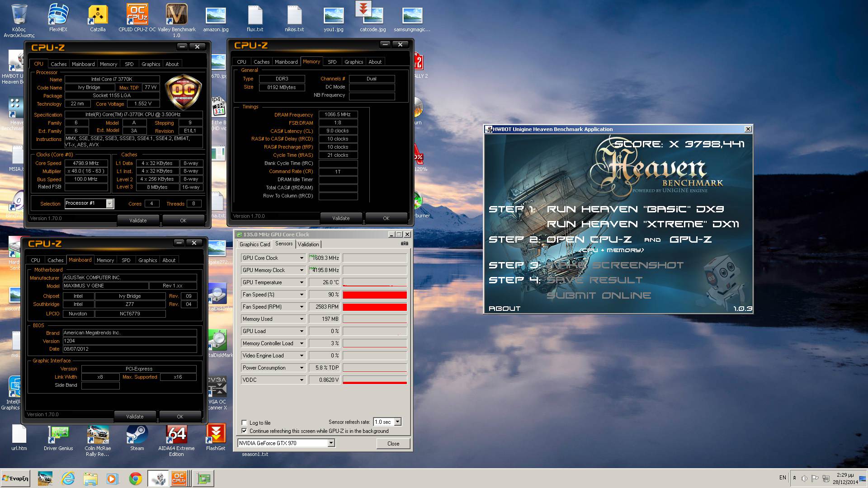The width and height of the screenshot is (868, 488).
Task: Expand the Fan Speed (%) sensor dropdown
Action: pyautogui.click(x=302, y=295)
